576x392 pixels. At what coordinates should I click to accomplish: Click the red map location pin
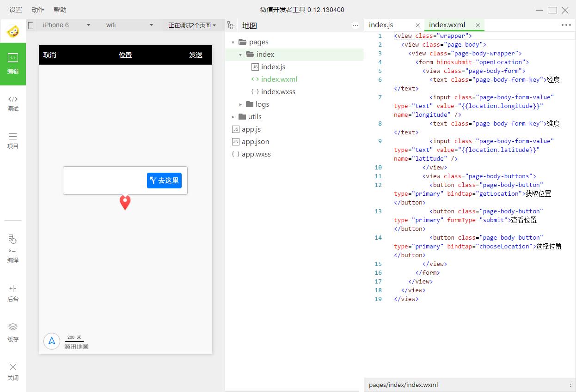point(125,202)
